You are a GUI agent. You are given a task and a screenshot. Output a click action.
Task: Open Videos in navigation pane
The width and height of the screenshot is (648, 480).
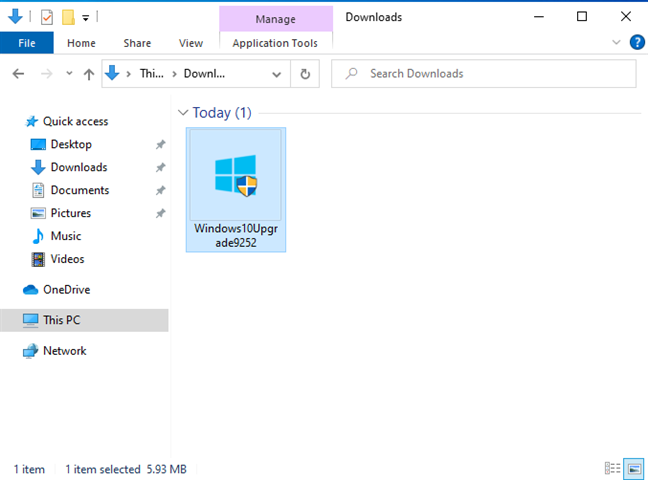pos(67,259)
